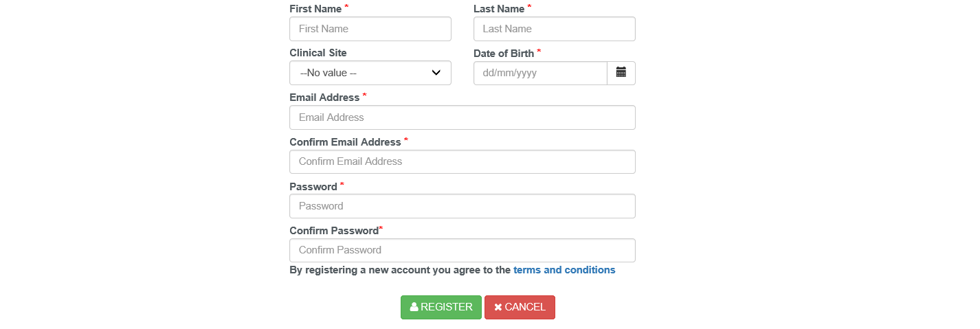Click the 'Confirm Email Address' label text

point(345,142)
